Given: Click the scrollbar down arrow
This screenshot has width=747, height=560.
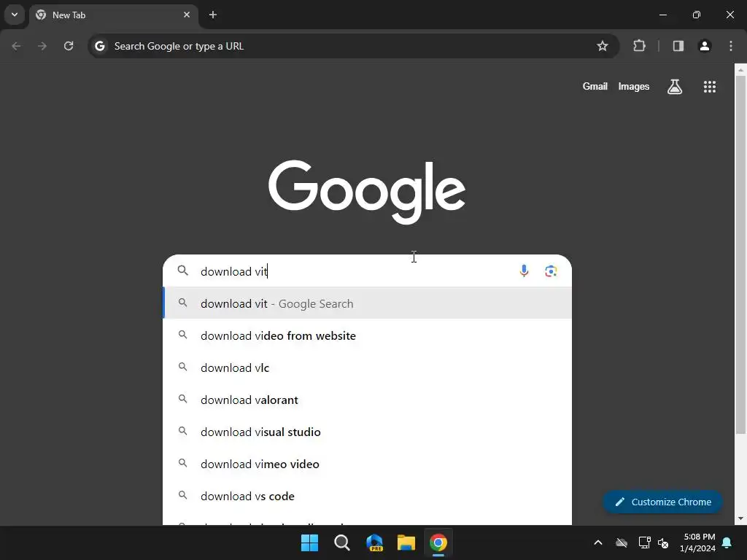Looking at the screenshot, I should pos(740,518).
